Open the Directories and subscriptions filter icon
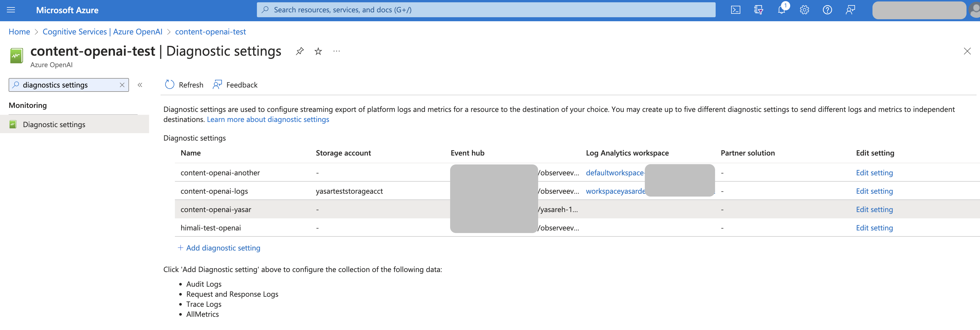 point(758,10)
